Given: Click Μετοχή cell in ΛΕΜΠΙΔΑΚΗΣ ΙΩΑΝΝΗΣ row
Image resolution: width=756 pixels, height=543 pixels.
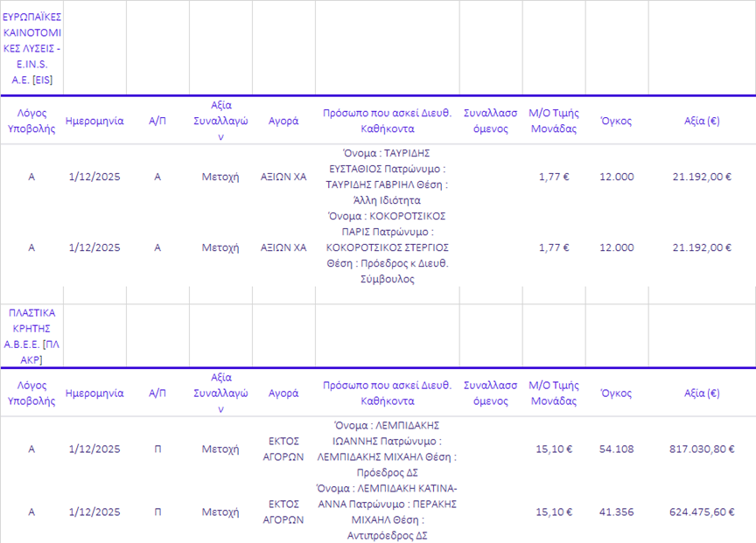Looking at the screenshot, I should [220, 449].
